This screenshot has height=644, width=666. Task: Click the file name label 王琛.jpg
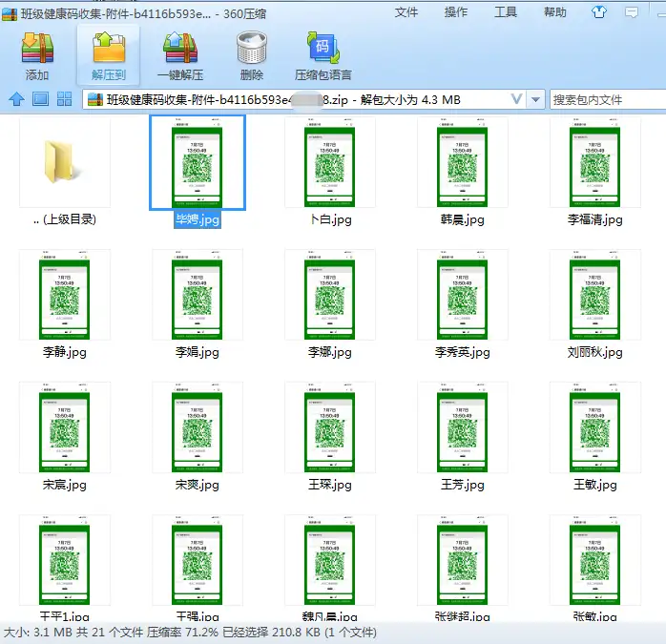coord(329,485)
